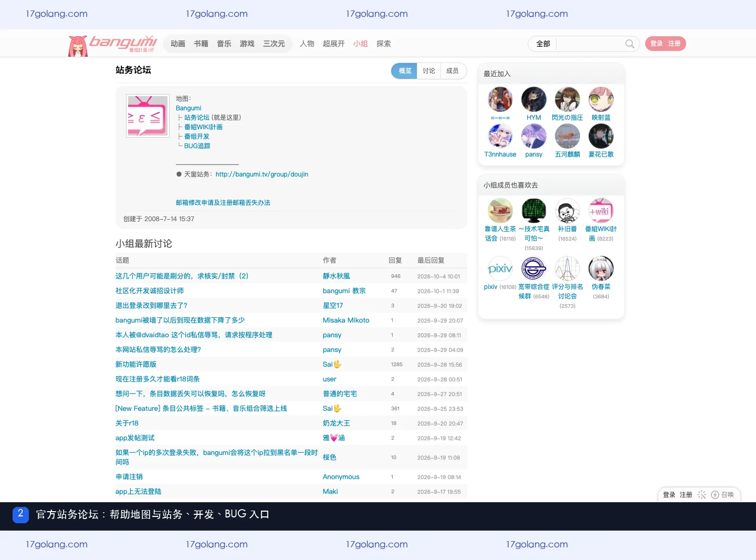756x560 pixels.
Task: Open 评分与排名讨论会 chart icon
Action: pyautogui.click(x=568, y=268)
